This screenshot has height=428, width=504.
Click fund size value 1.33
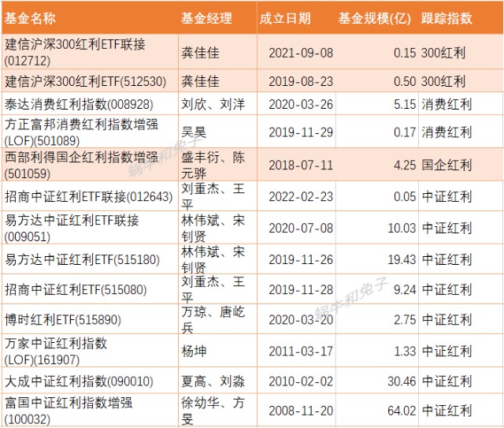405,351
